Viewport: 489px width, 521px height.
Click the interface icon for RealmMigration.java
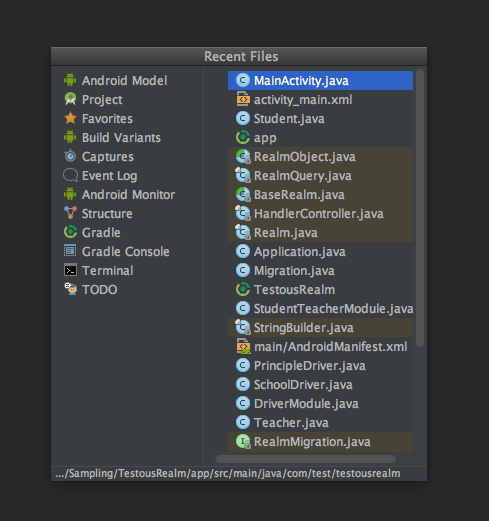243,442
